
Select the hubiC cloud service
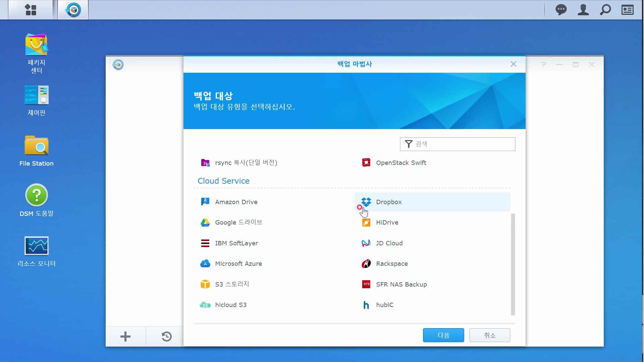[x=384, y=305]
